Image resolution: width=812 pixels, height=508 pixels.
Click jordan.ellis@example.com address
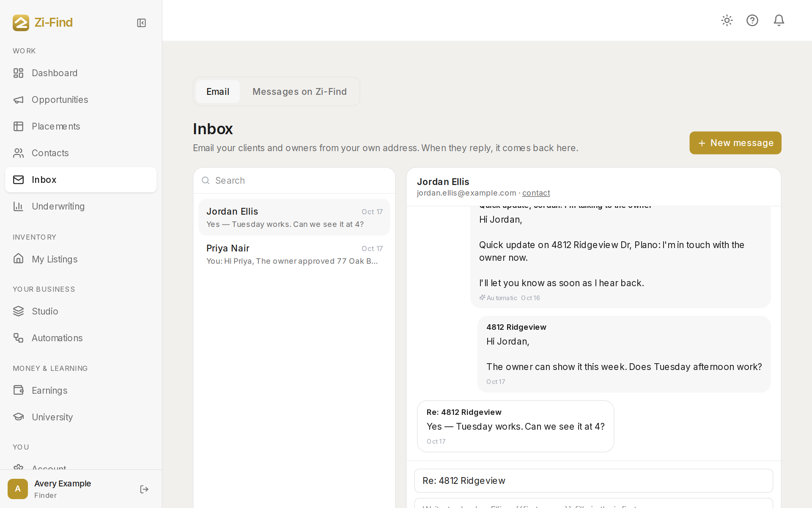466,193
